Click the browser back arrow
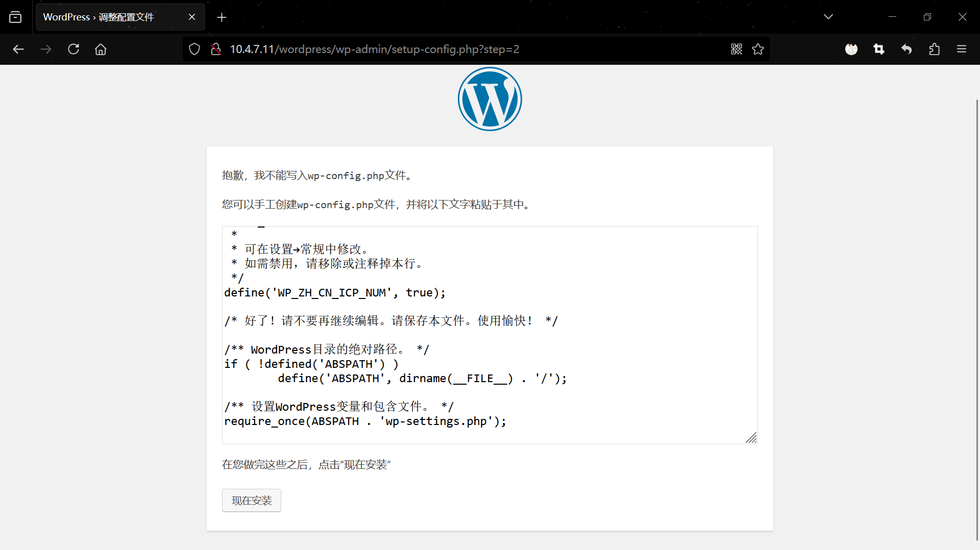 tap(18, 49)
